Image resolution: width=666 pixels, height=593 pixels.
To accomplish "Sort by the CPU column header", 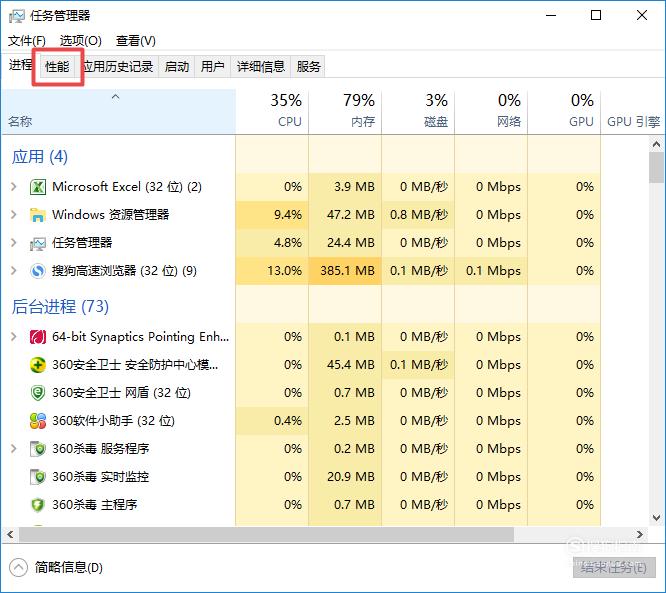I will 272,112.
